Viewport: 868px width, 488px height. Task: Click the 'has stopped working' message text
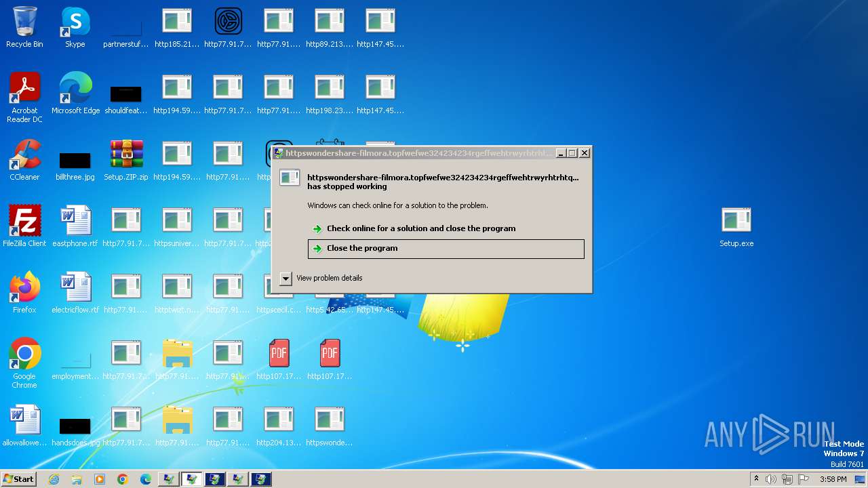347,186
